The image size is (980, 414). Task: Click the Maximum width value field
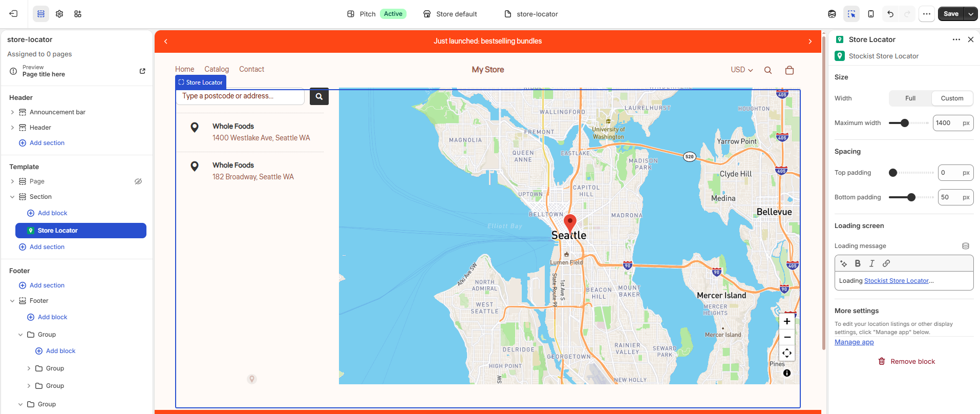point(953,123)
